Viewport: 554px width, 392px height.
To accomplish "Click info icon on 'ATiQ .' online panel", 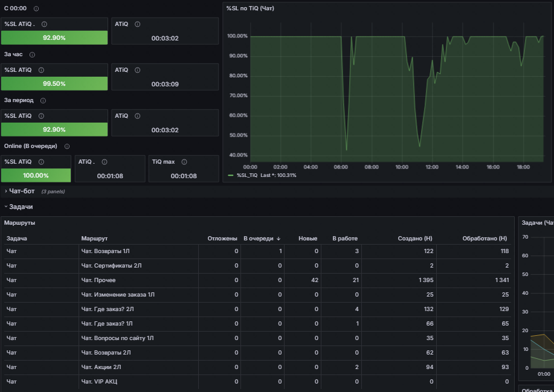I will click(x=105, y=162).
